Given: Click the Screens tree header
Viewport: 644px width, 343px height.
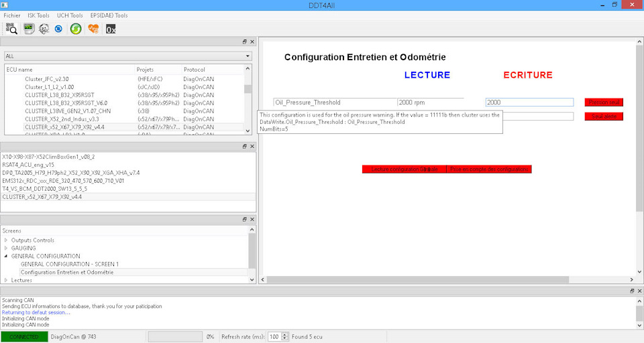Looking at the screenshot, I should (124, 230).
